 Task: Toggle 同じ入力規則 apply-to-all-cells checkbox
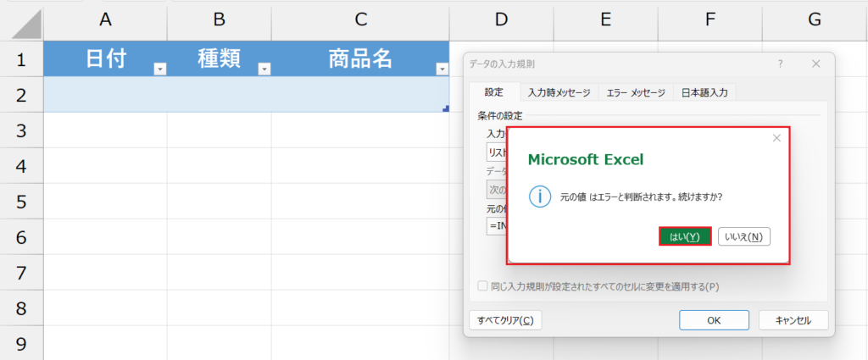(x=483, y=286)
